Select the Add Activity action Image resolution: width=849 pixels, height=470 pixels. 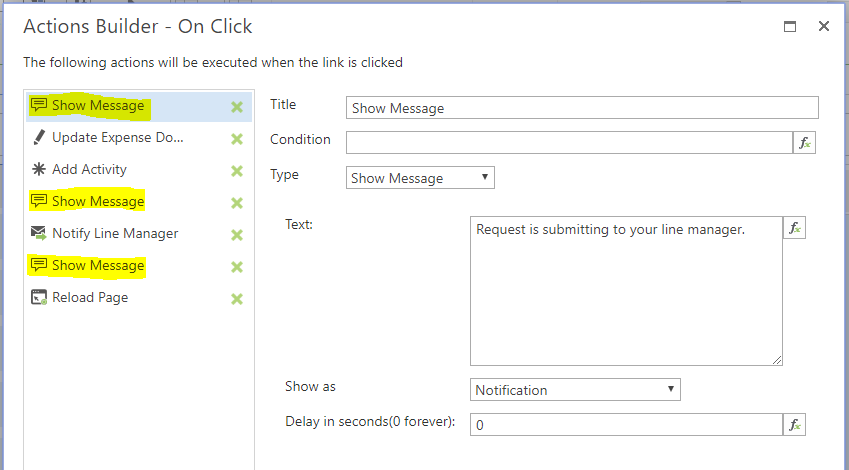(x=89, y=170)
